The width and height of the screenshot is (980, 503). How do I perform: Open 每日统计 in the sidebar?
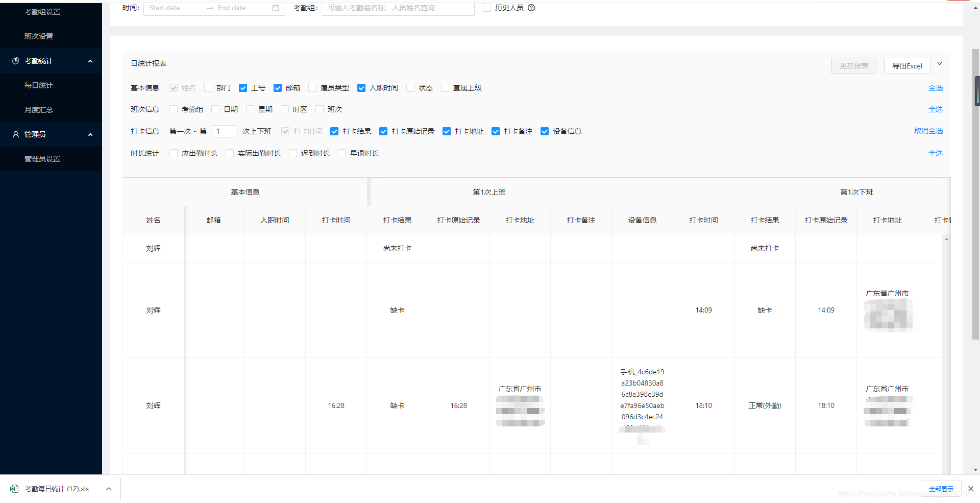pyautogui.click(x=39, y=85)
